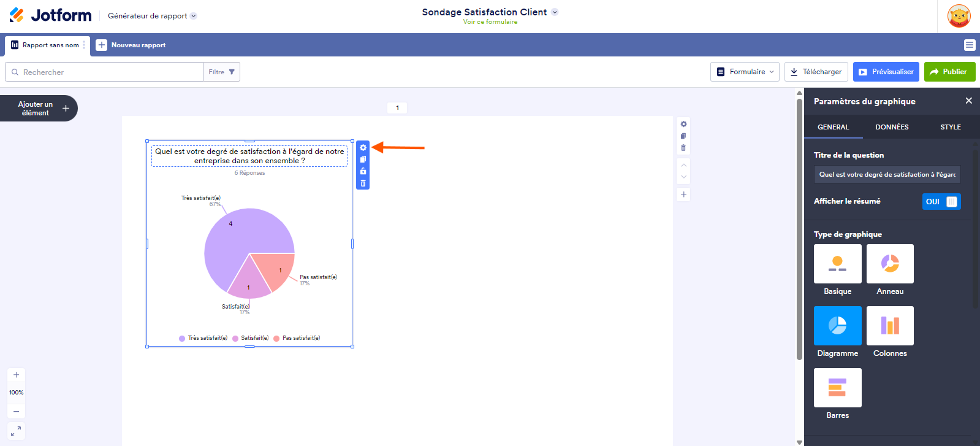Open page settings gear icon
Image resolution: width=980 pixels, height=446 pixels.
(x=683, y=124)
